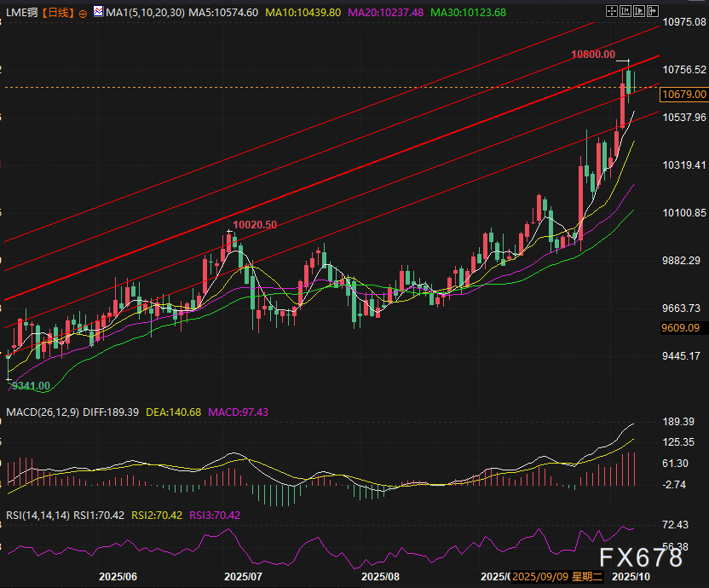Open MA1(5,10,20,30) indicator settings
Viewport: 709px width, 588px height.
click(147, 14)
